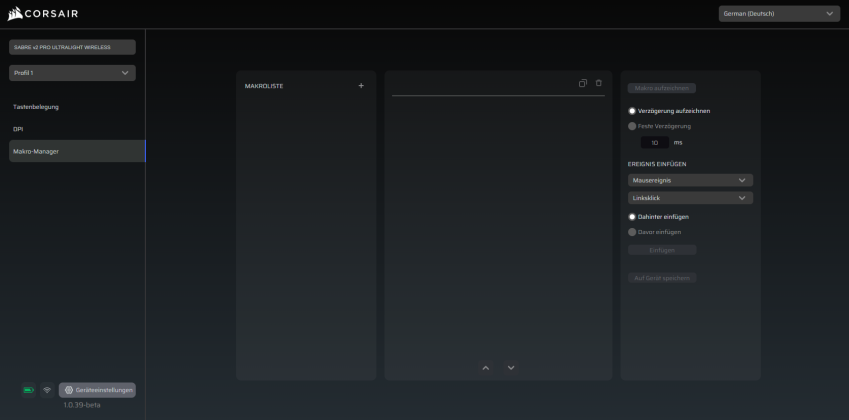Move macro event up with arrow

pos(486,368)
